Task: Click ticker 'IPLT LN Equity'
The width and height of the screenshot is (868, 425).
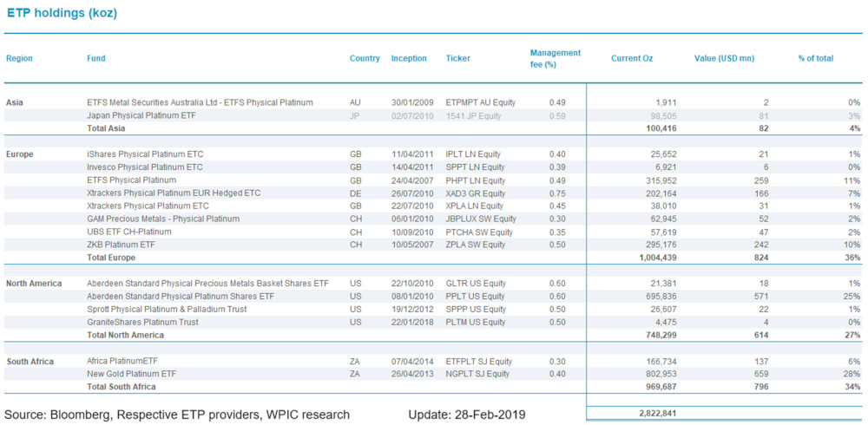Action: coord(474,154)
